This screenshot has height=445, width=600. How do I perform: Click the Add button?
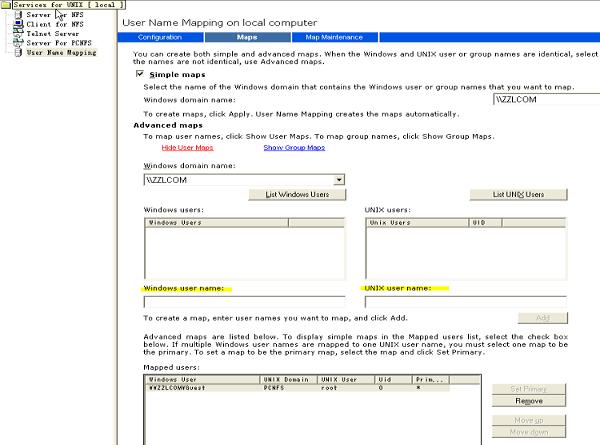click(543, 318)
